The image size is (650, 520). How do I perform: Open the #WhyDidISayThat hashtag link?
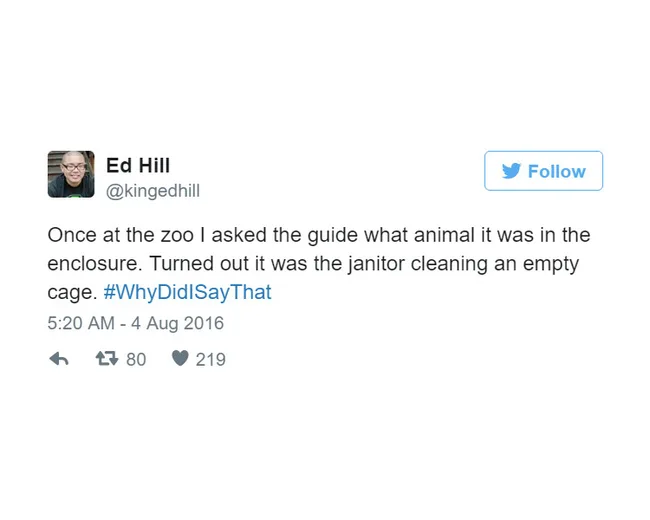(x=187, y=293)
